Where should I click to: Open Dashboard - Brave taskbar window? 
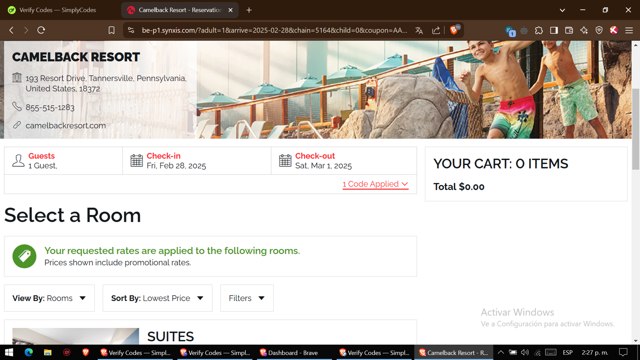293,353
